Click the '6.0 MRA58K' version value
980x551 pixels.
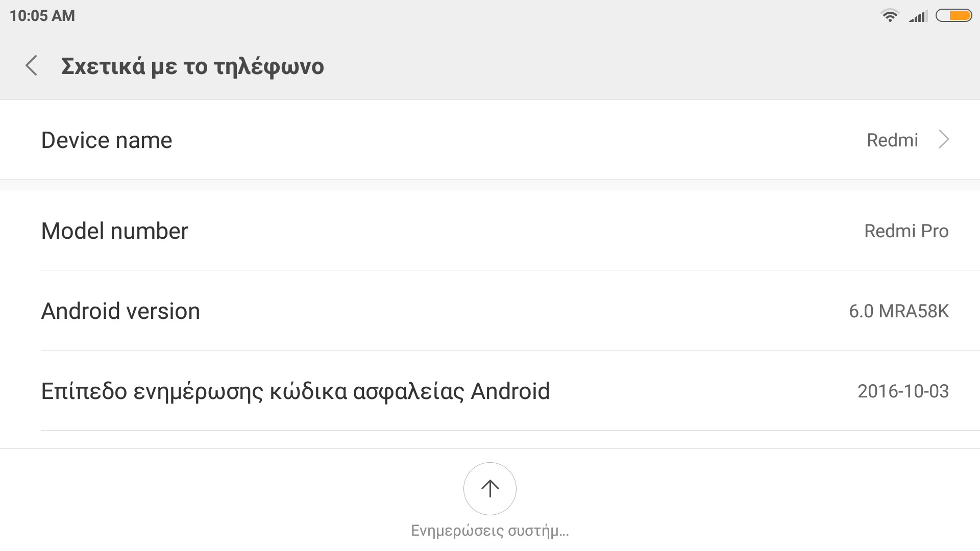[x=898, y=311]
